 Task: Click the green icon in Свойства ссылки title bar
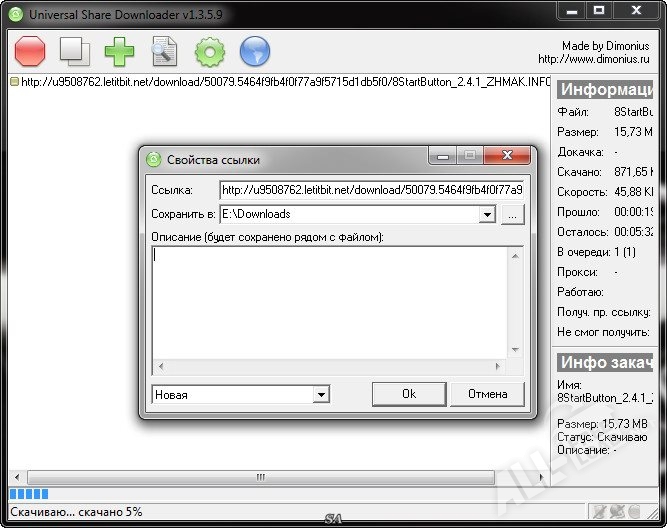point(154,159)
